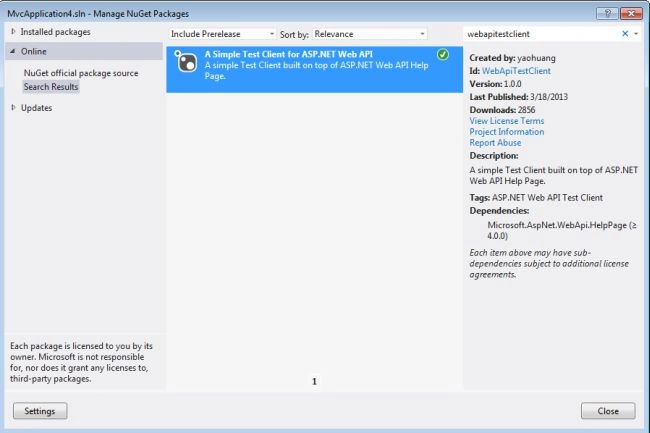Open View License Terms link
This screenshot has height=433, width=650.
507,121
